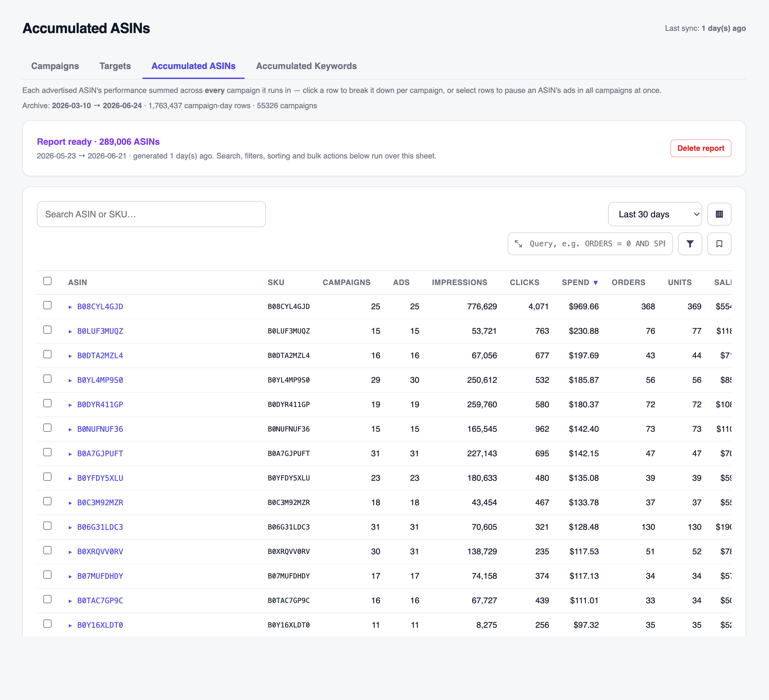Open ASIN link B0C3M92MZR
The image size is (769, 700).
tap(100, 502)
